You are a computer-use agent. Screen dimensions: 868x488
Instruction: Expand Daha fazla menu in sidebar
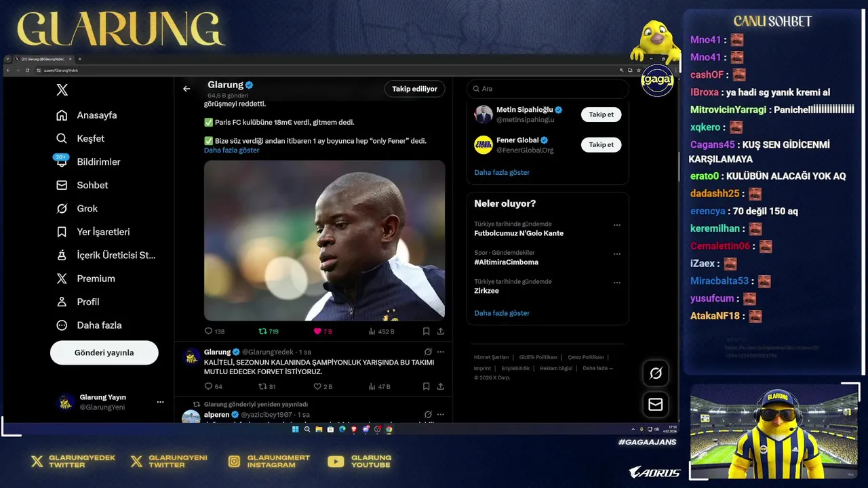(90, 325)
